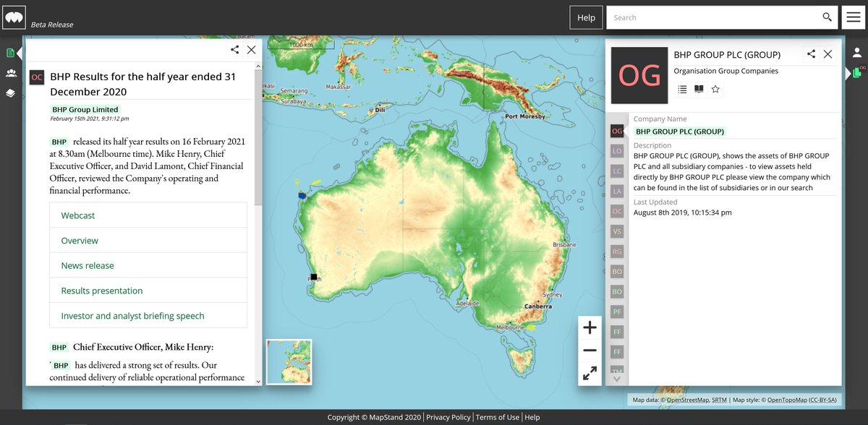Click the black asset marker near Perth
Viewport: 868px width, 425px height.
click(314, 277)
